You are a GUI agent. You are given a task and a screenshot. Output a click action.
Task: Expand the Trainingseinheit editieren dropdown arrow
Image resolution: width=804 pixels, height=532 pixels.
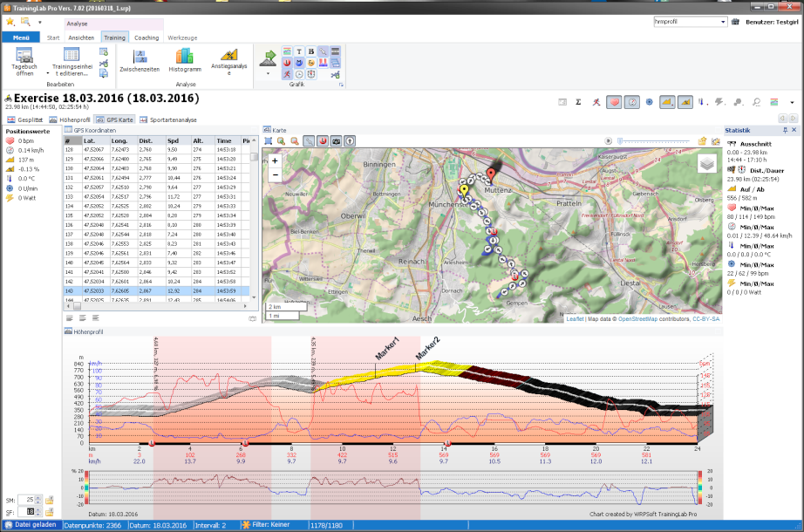coord(48,73)
